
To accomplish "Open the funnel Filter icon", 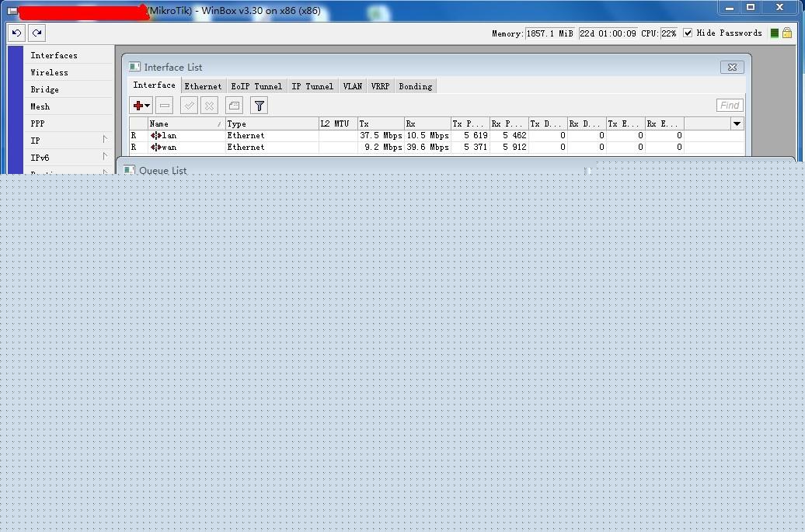I will 260,106.
